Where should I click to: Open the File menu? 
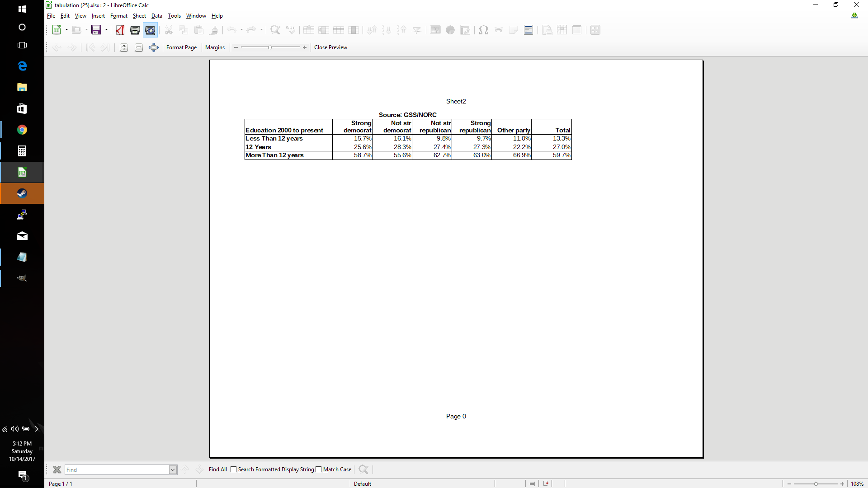coord(51,16)
